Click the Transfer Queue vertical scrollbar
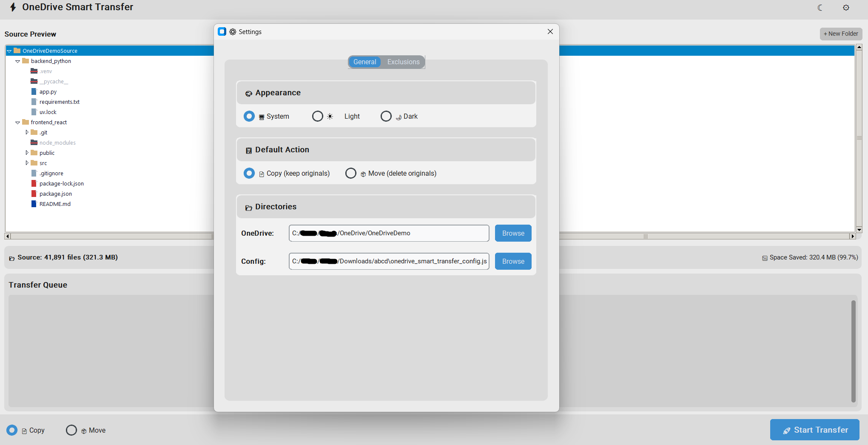Viewport: 868px width, 445px height. [x=853, y=351]
